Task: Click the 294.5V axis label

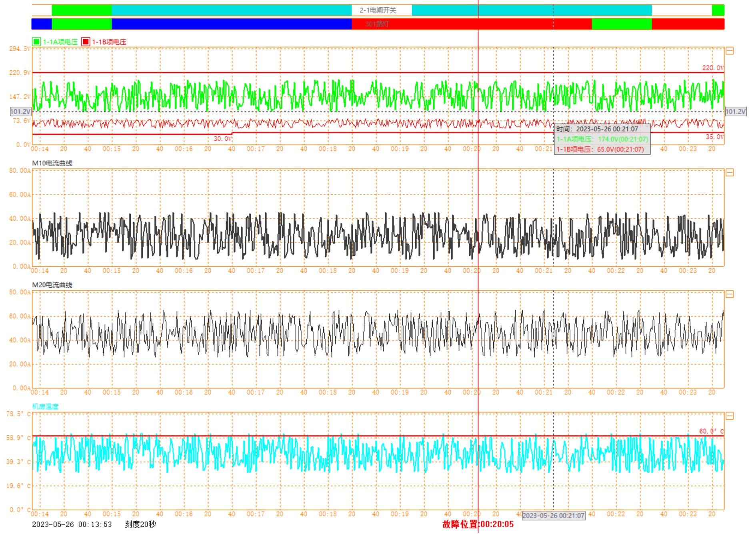Action: point(20,49)
